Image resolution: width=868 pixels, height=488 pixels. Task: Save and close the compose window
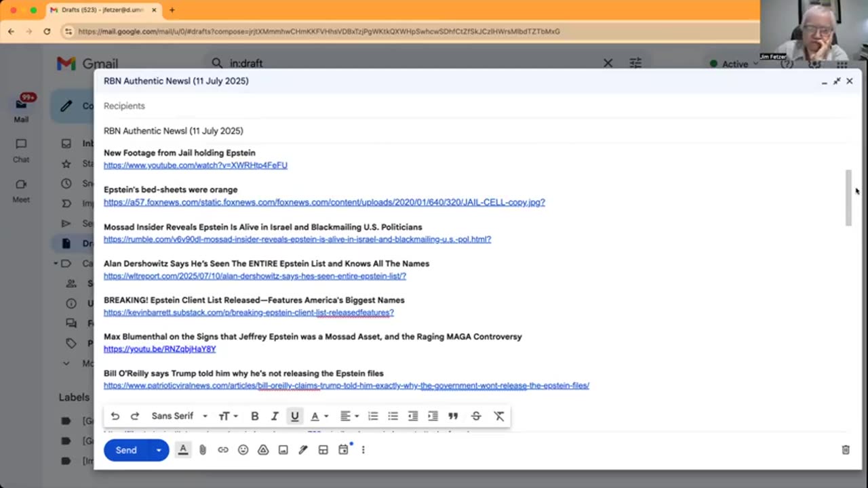(x=849, y=81)
